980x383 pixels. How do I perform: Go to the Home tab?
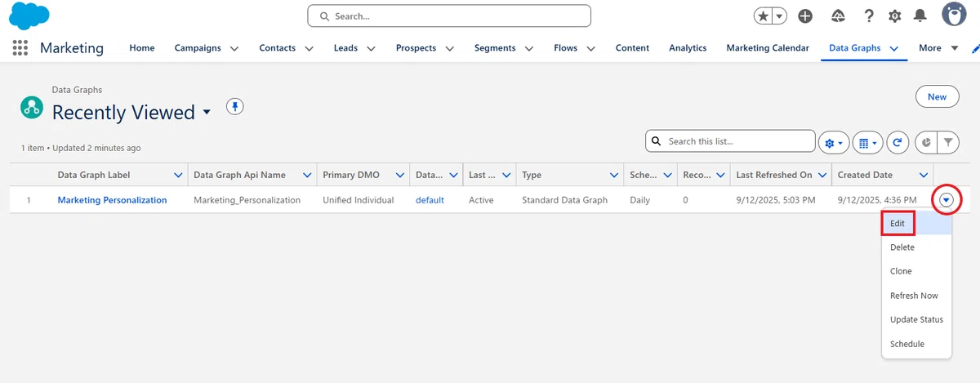click(x=142, y=48)
